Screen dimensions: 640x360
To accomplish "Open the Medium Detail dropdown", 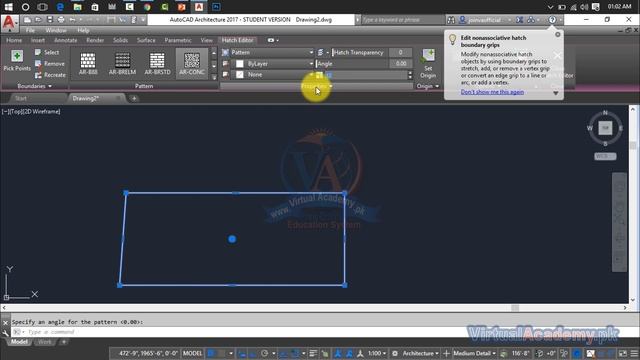I will pos(474,353).
